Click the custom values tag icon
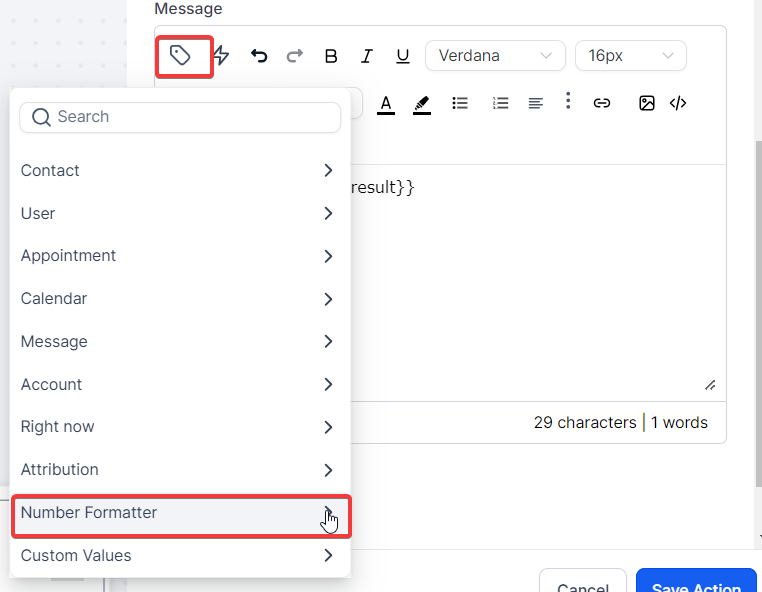Screen dimensions: 762x592 pos(180,56)
